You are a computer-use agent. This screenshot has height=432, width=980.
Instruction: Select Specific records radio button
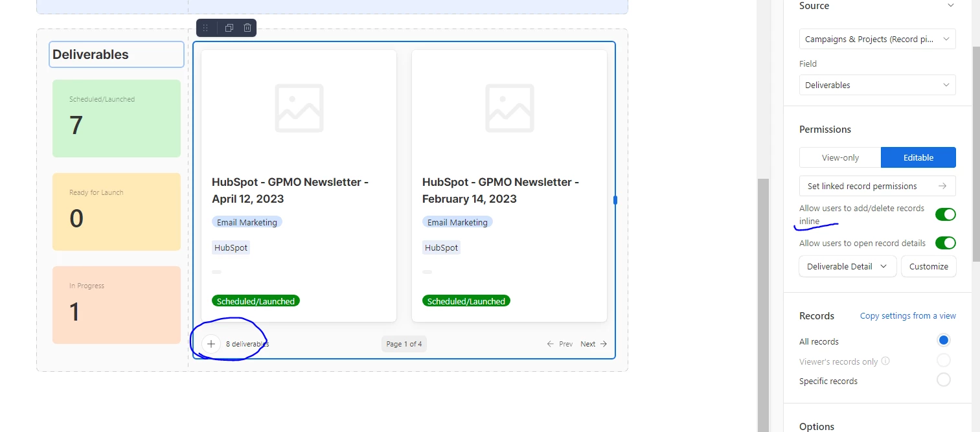(x=944, y=380)
